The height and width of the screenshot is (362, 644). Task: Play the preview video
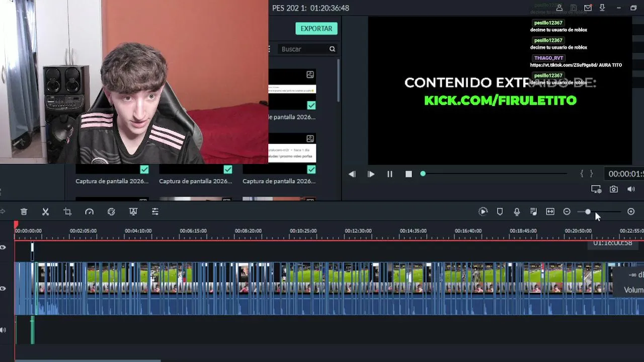[x=371, y=174]
